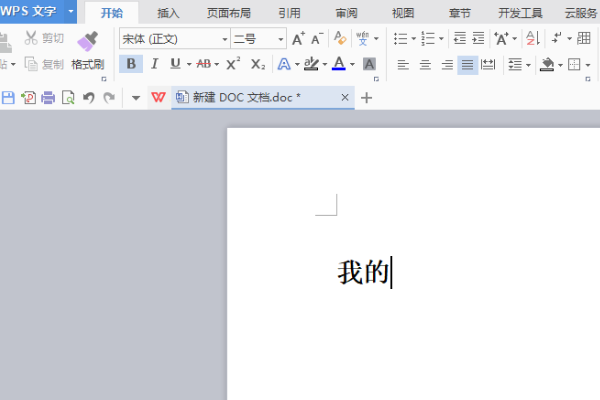Click the superscript X² icon
Image resolution: width=600 pixels, height=400 pixels.
(233, 64)
